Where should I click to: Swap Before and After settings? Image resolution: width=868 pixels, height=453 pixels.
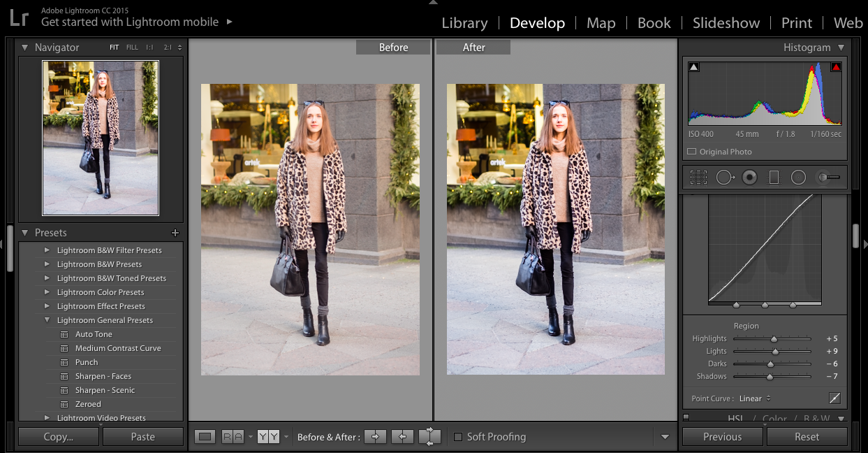[429, 437]
